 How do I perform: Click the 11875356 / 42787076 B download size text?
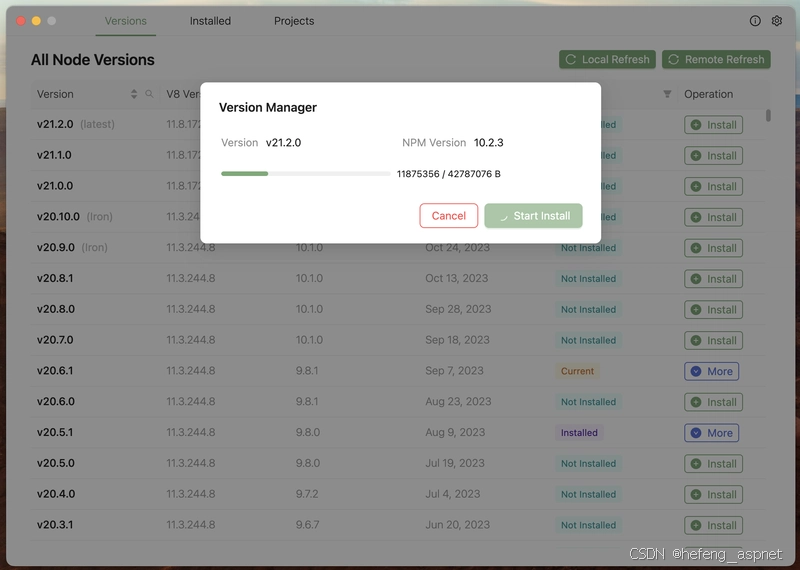[x=448, y=174]
